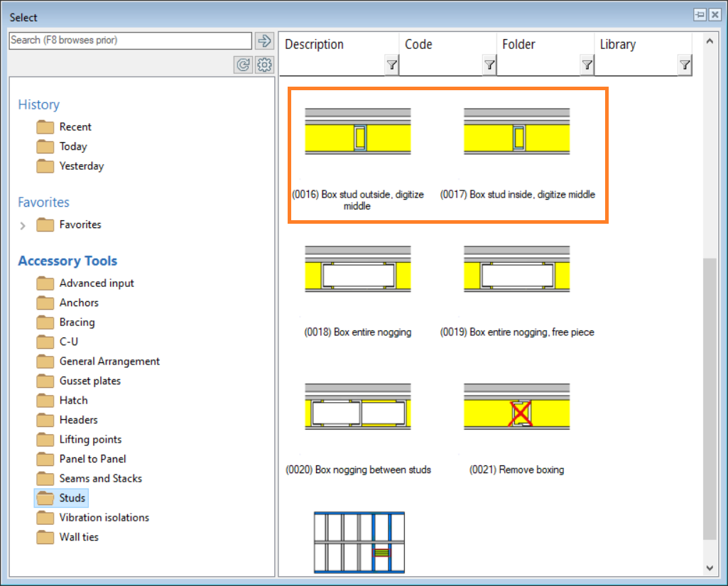Open the Description column filter
Screen dimensions: 728x586
tap(391, 65)
